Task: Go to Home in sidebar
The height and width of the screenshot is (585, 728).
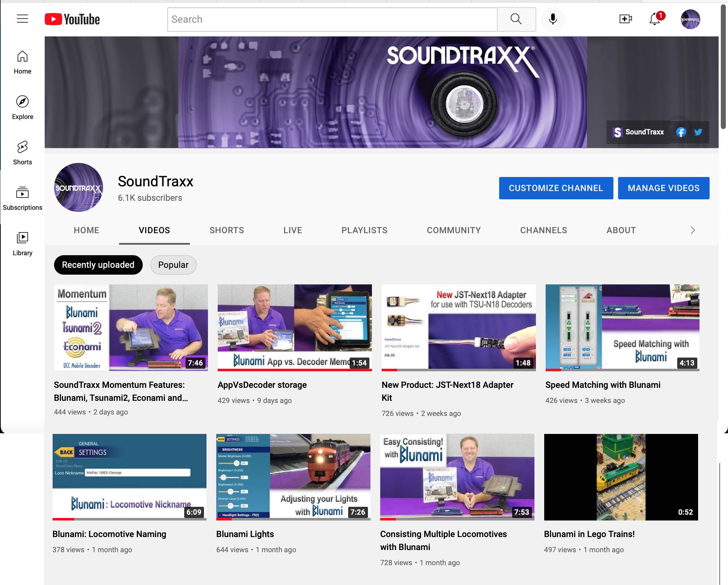Action: coord(22,62)
